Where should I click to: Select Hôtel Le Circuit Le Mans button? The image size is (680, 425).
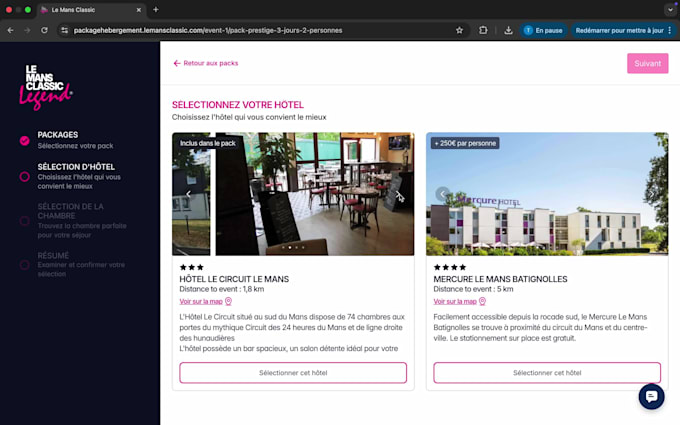[293, 373]
